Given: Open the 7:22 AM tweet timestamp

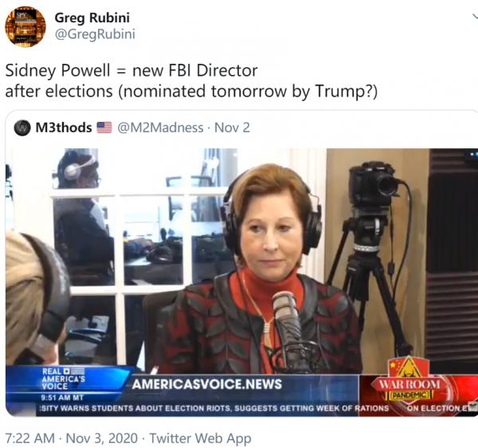Looking at the screenshot, I should pyautogui.click(x=30, y=438).
